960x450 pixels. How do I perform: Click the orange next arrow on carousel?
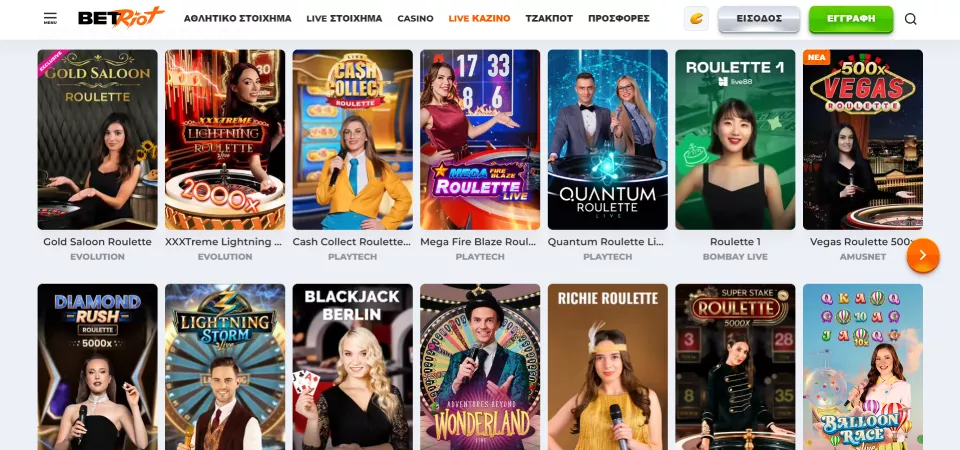click(x=923, y=255)
